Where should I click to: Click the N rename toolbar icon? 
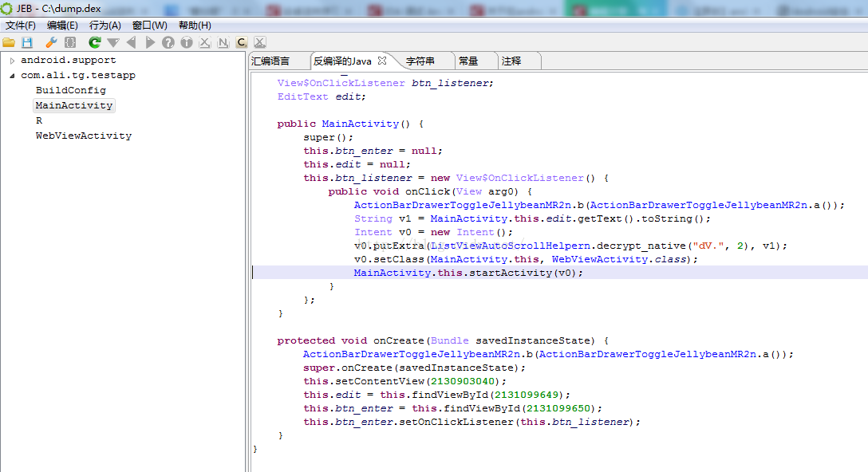click(223, 42)
